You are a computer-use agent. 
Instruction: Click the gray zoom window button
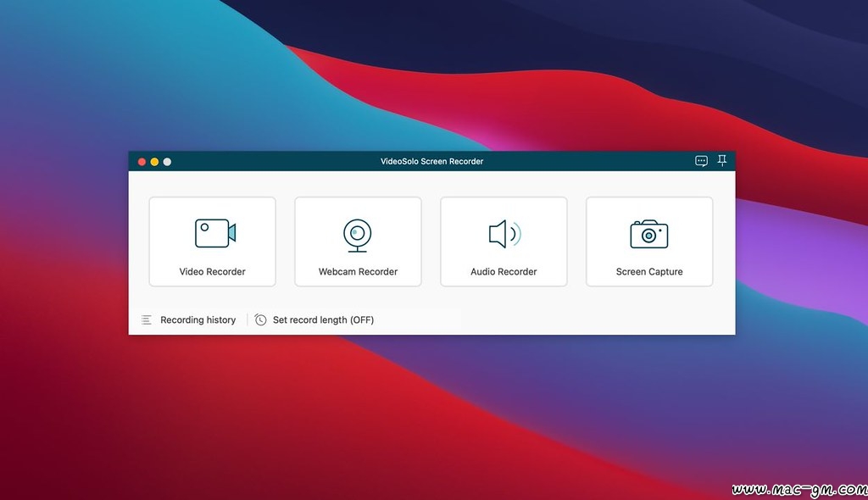coord(167,162)
